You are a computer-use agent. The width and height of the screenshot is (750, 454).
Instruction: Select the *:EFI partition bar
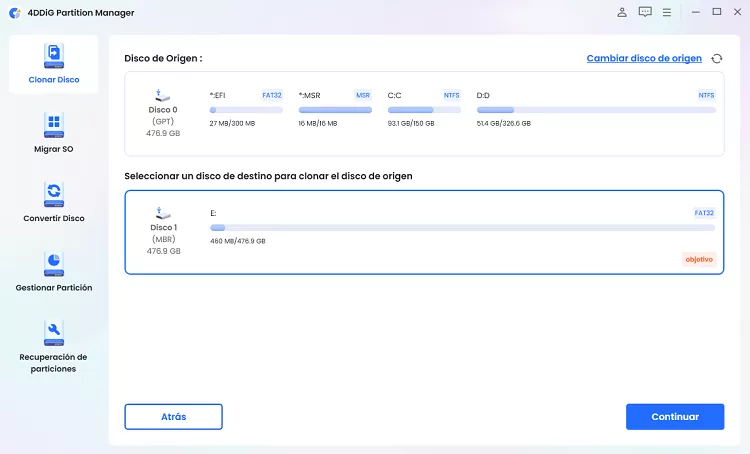click(246, 110)
